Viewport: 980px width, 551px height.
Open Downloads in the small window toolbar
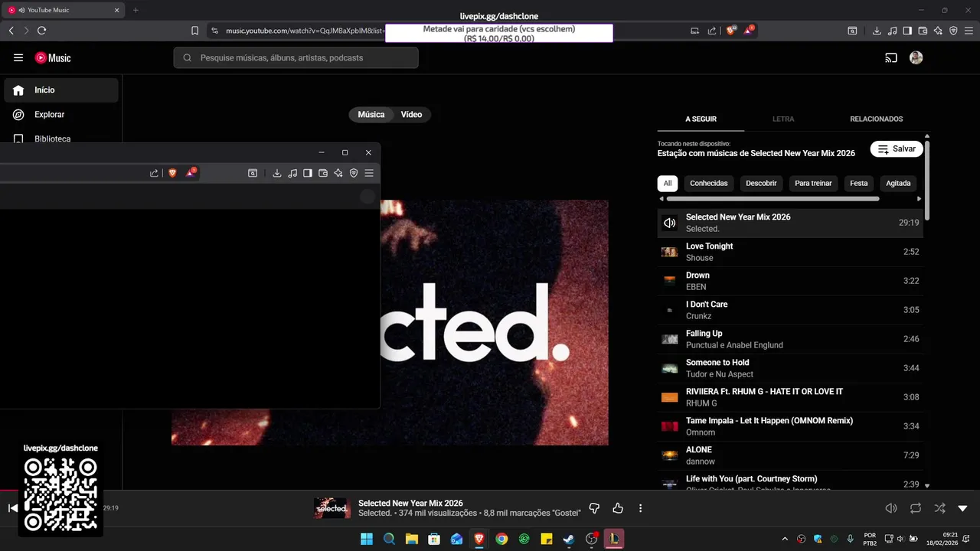(277, 173)
